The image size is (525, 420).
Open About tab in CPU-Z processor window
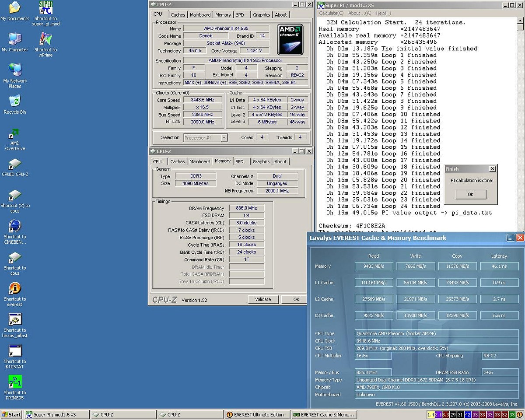[281, 15]
